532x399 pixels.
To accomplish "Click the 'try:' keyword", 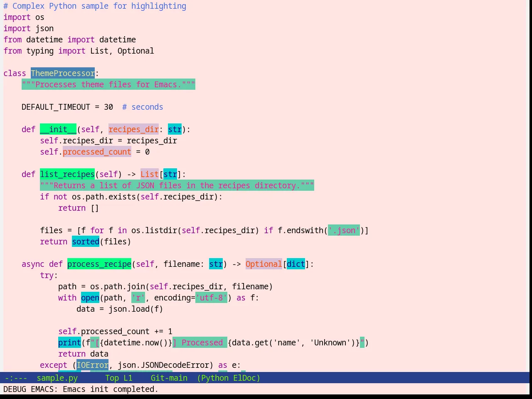I will (49, 275).
